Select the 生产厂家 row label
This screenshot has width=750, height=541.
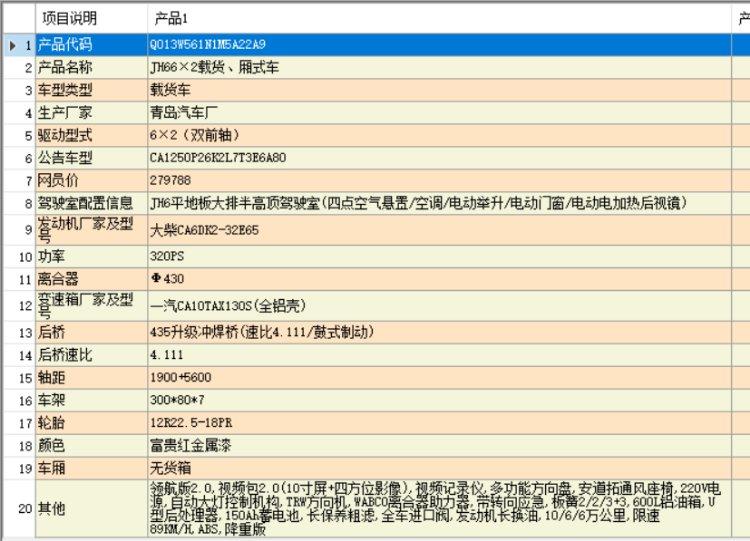coord(91,113)
